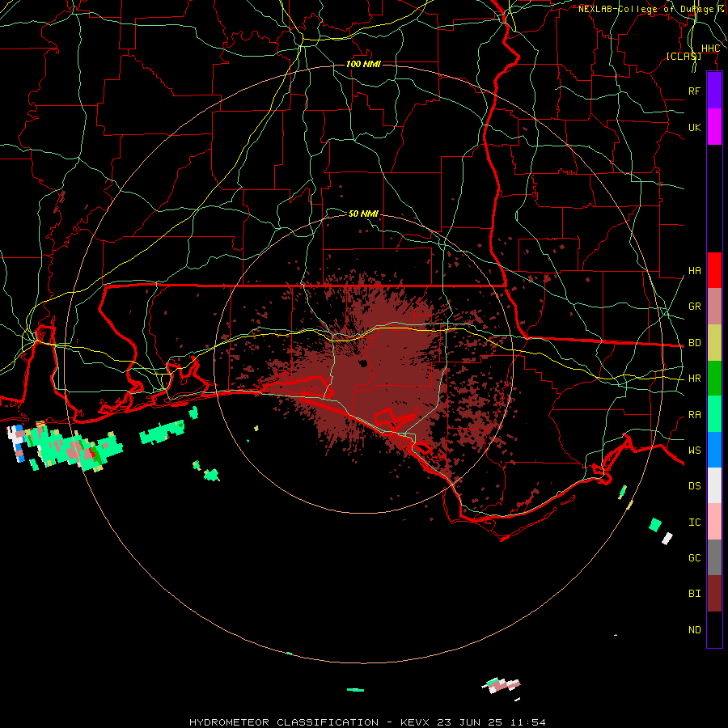Pick the RA bright green legend swatch
The image size is (728, 728).
point(714,414)
